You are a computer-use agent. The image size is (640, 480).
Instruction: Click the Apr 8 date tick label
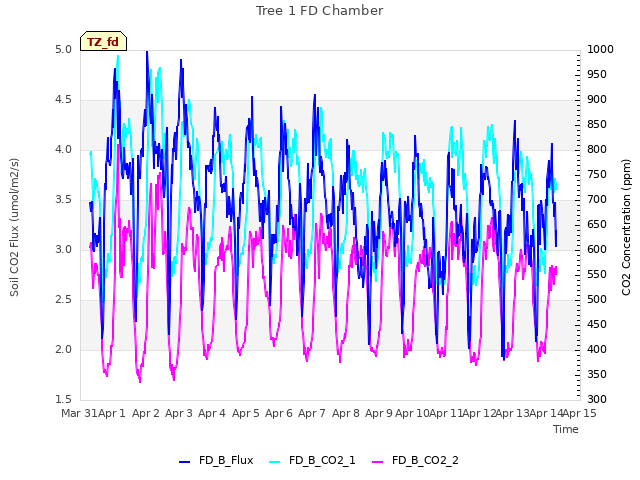346,413
